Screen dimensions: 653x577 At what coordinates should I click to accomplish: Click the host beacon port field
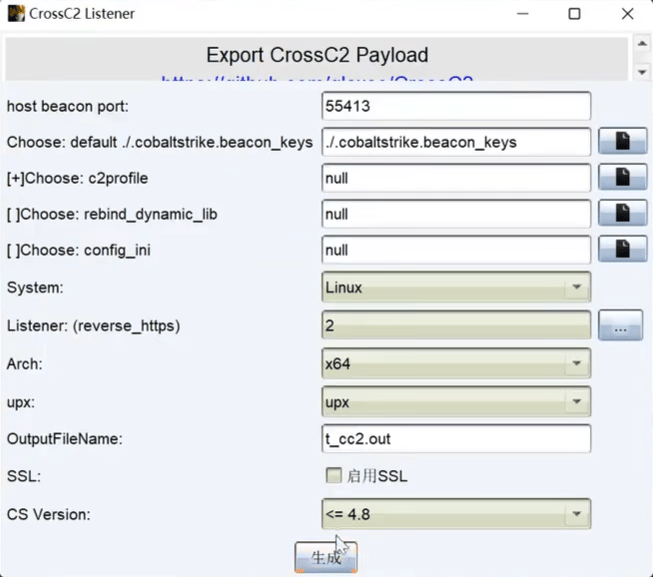(x=456, y=106)
